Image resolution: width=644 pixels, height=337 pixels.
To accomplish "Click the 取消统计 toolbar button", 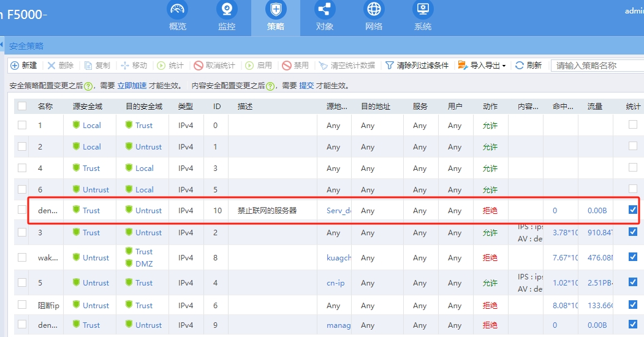I will (x=214, y=66).
